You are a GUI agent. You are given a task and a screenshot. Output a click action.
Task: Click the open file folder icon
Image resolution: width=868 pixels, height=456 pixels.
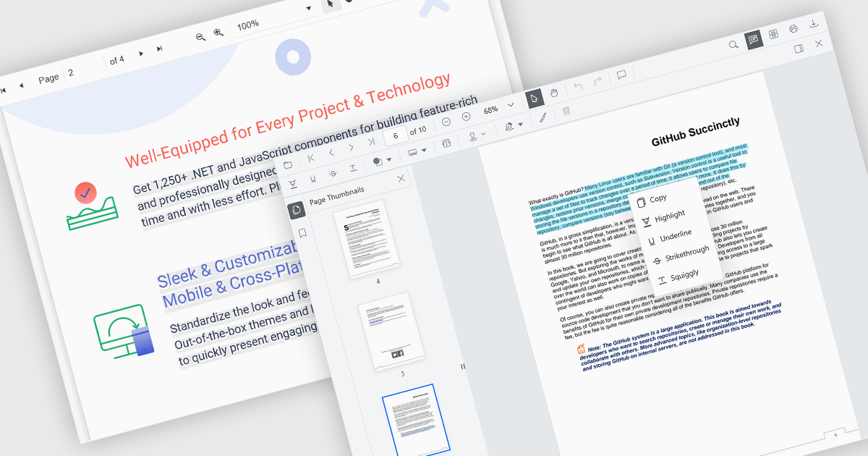point(288,165)
